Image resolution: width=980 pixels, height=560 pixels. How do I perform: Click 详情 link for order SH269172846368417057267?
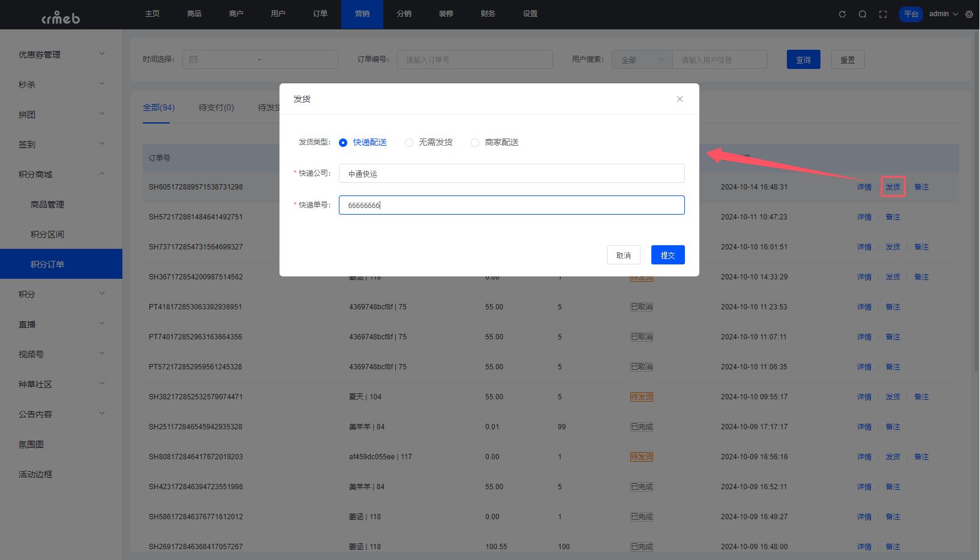[864, 547]
